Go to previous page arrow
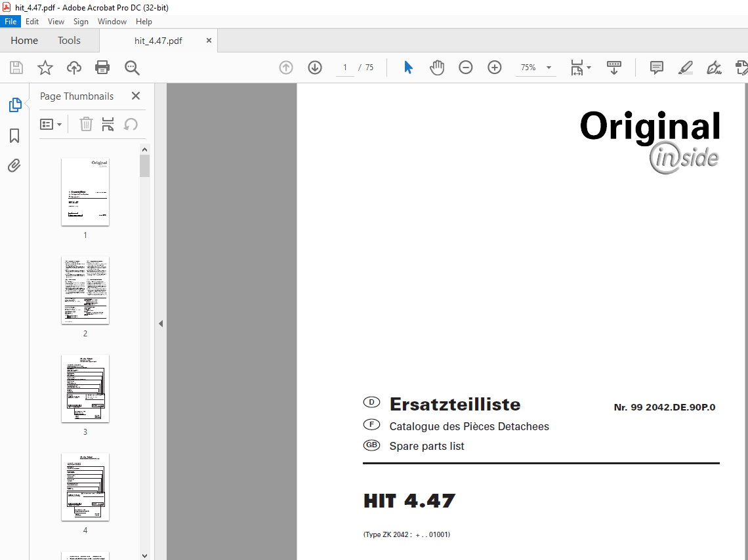Image resolution: width=748 pixels, height=560 pixels. (x=286, y=68)
